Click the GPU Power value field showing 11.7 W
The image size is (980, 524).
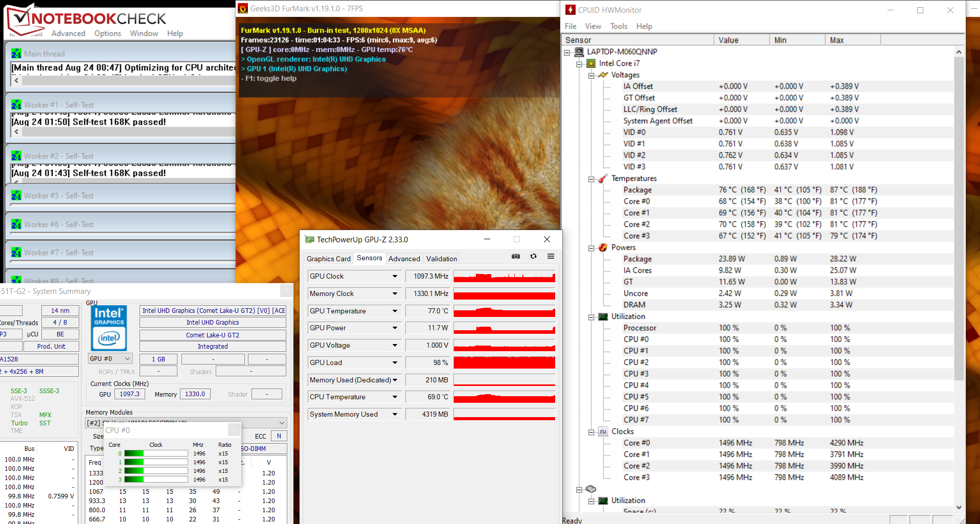(x=428, y=328)
